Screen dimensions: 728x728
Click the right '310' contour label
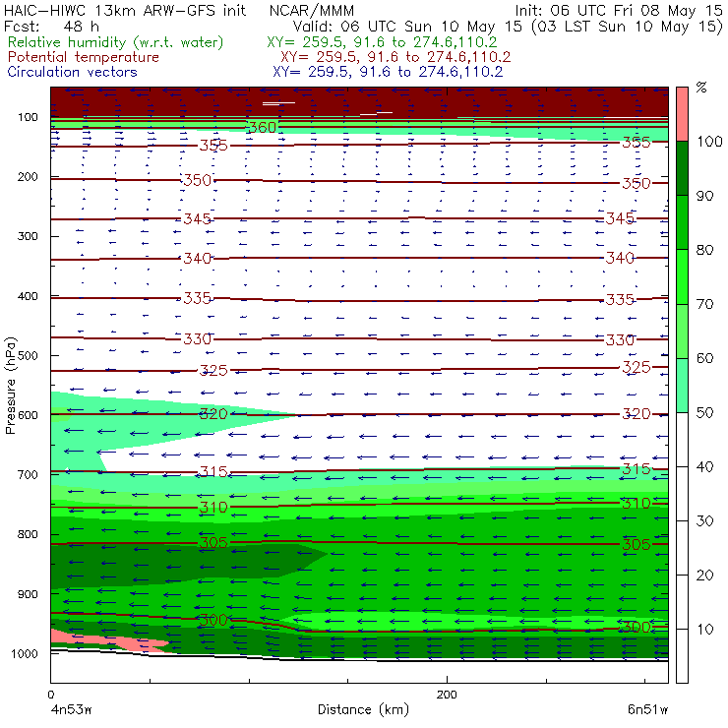coord(637,504)
